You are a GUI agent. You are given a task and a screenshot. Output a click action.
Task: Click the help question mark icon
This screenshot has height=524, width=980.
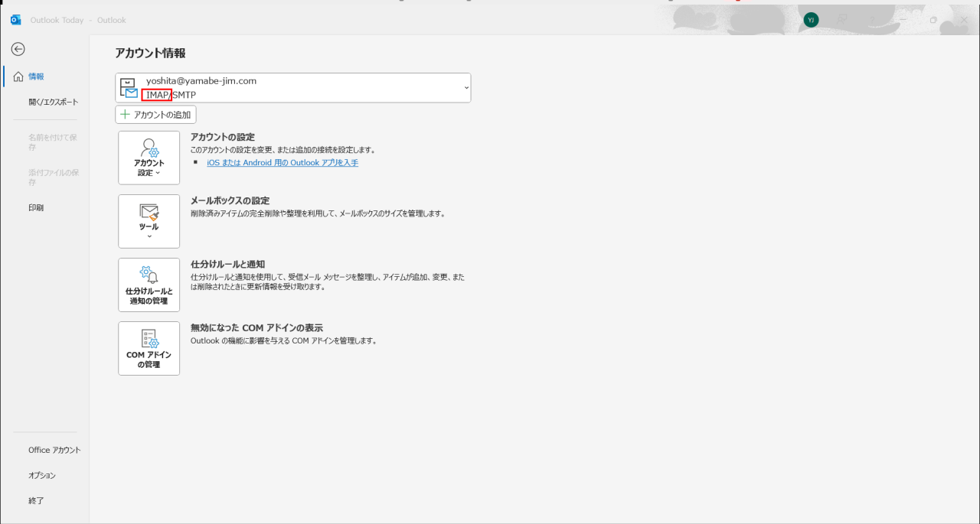[872, 20]
